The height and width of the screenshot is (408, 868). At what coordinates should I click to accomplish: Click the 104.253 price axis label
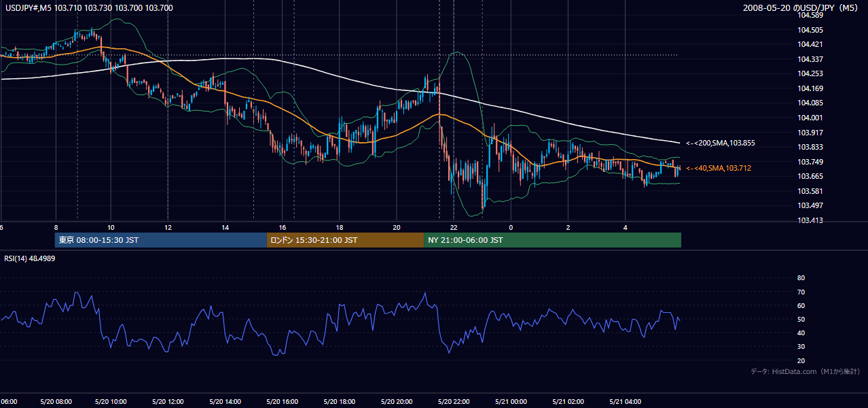pos(810,73)
